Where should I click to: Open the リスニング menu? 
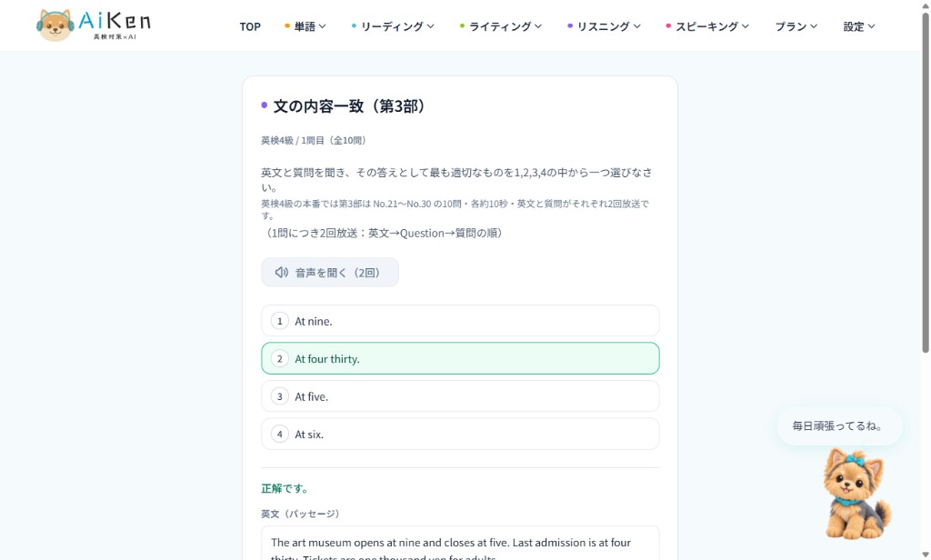(x=604, y=26)
